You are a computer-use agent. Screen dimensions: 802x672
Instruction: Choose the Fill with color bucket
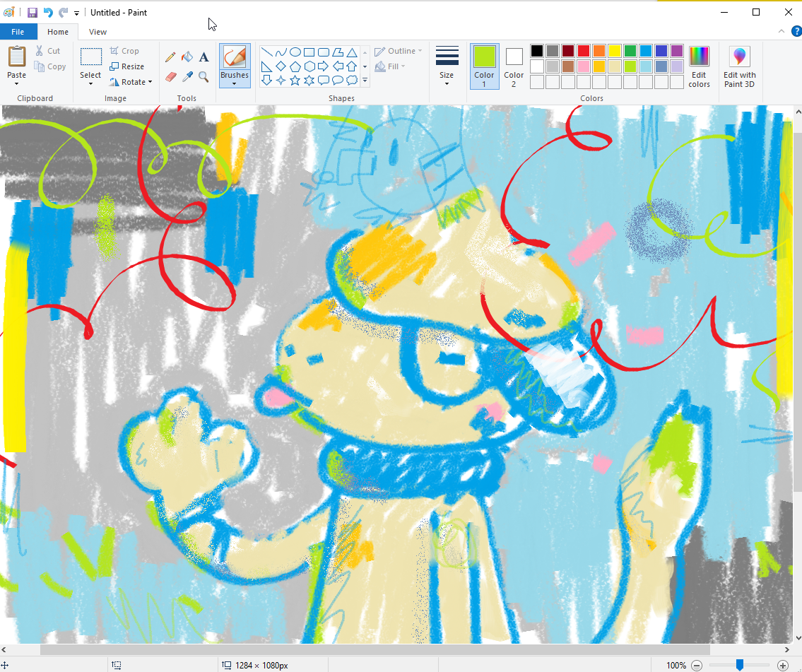click(x=187, y=57)
